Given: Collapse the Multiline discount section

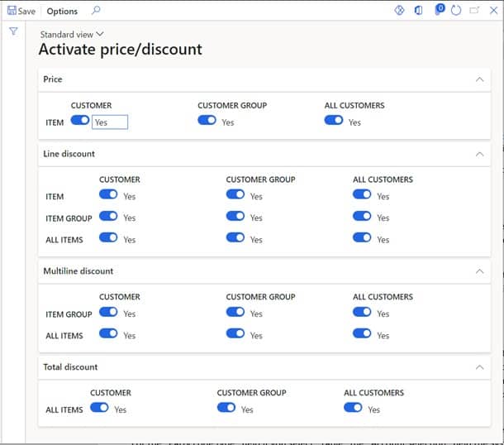Looking at the screenshot, I should point(479,271).
